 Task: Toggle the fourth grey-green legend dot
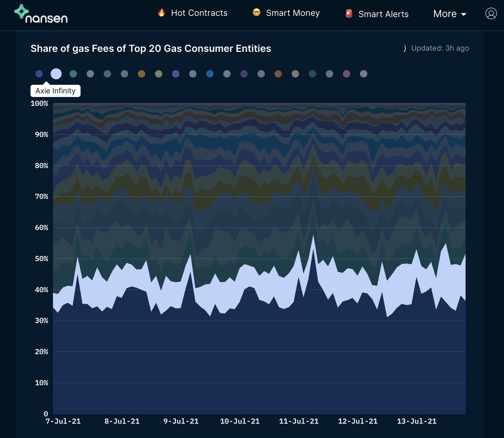(x=90, y=74)
